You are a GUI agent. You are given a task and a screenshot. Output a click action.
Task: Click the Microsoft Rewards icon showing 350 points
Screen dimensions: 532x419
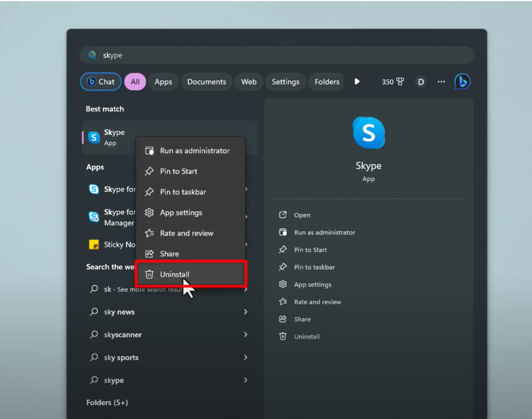[x=393, y=81]
